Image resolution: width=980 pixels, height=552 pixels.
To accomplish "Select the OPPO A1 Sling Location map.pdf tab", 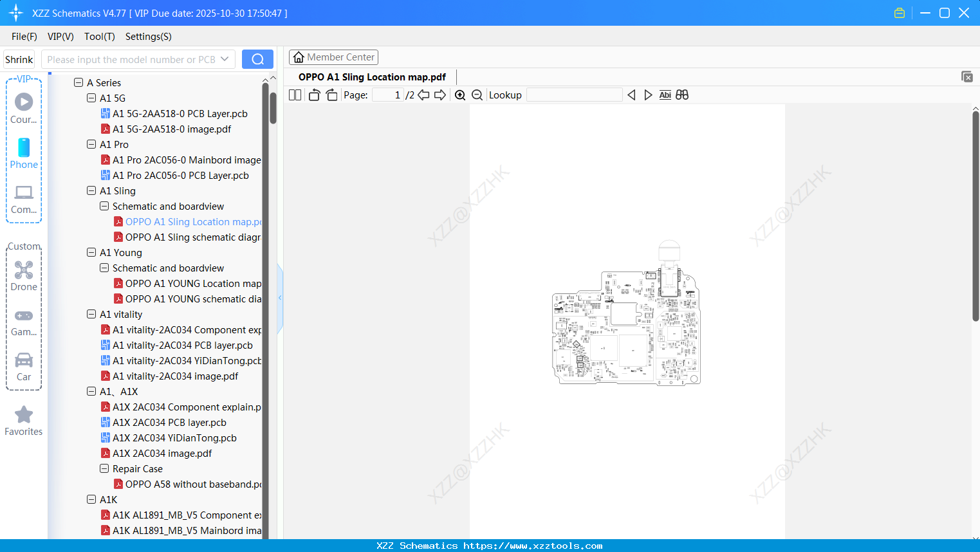I will tap(372, 77).
